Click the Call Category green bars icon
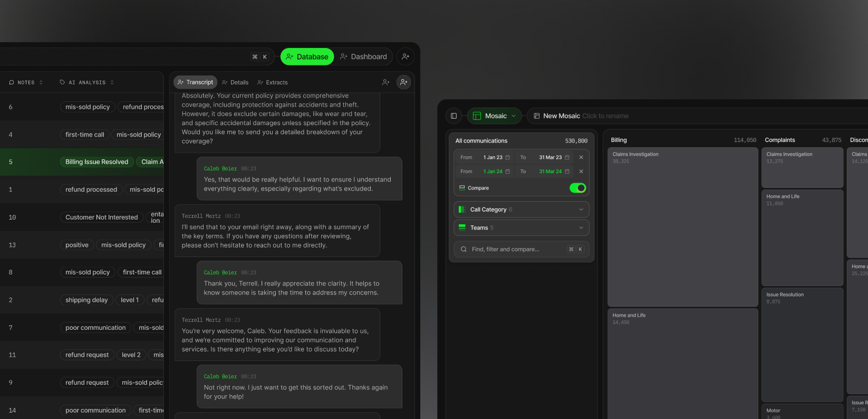The image size is (868, 419). (462, 209)
